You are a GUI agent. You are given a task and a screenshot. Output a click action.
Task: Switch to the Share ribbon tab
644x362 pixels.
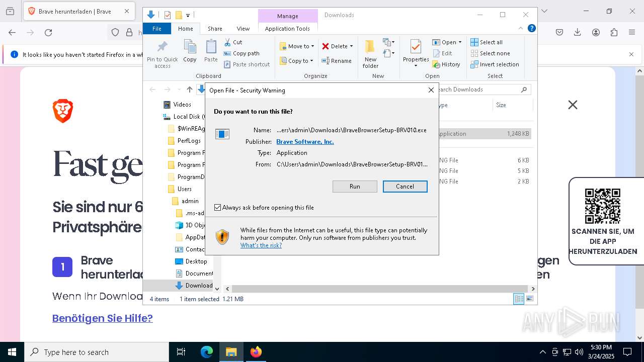215,29
